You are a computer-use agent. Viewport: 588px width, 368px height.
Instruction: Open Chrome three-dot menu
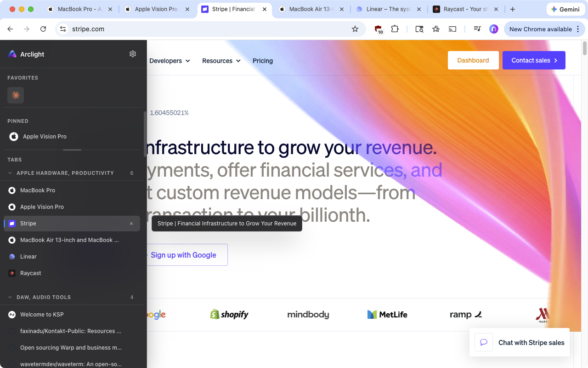click(578, 29)
